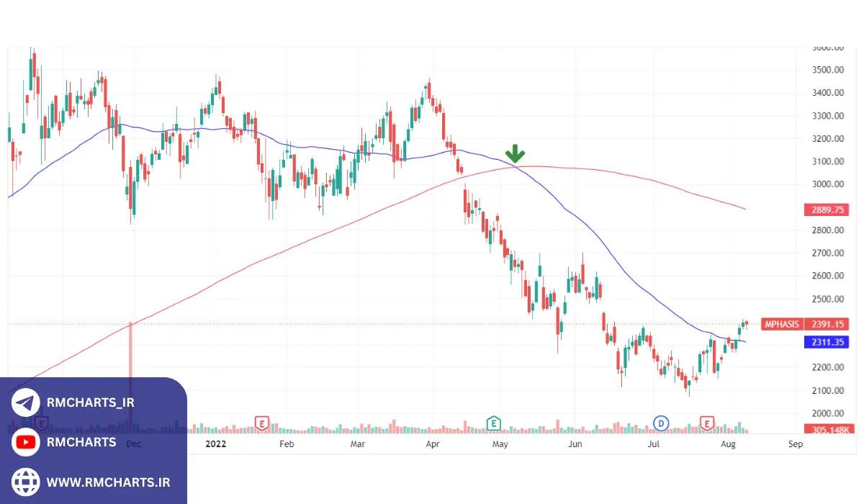
Task: Click the RMCHARTS YouTube channel label
Action: point(81,442)
